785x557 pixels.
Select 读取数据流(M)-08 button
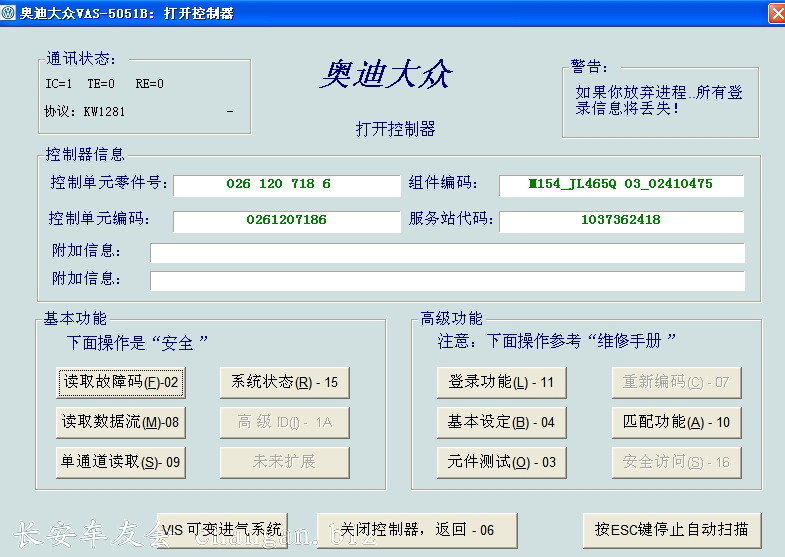point(121,422)
